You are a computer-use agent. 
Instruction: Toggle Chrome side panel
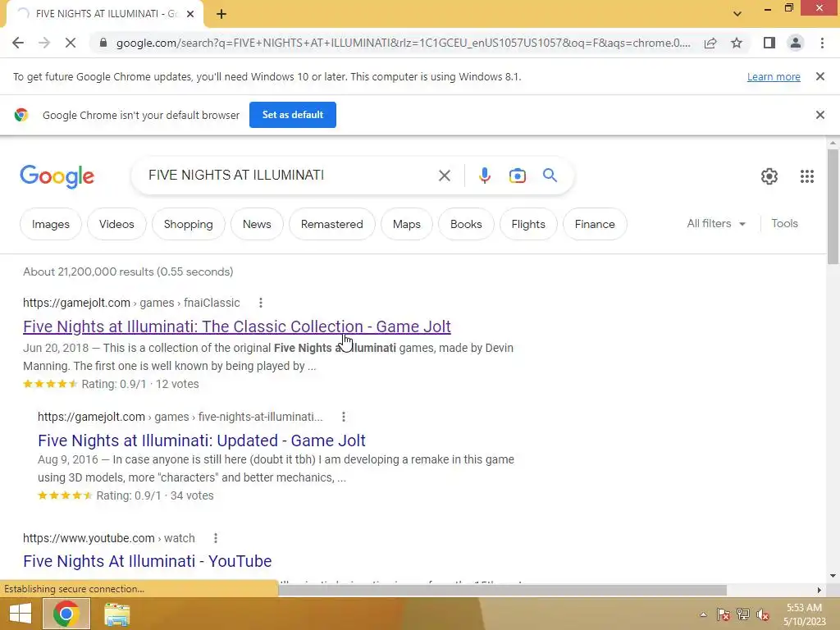(x=769, y=43)
